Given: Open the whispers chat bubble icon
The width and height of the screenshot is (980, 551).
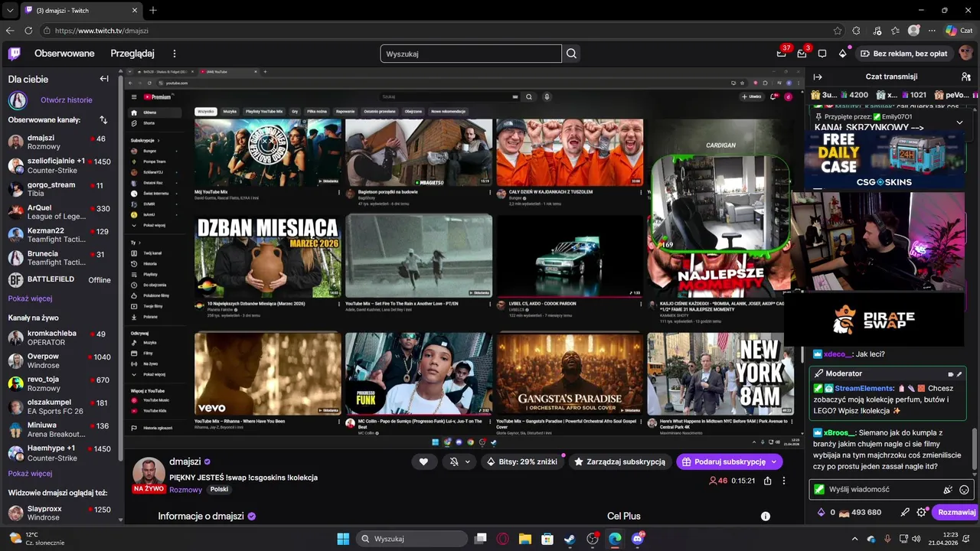Looking at the screenshot, I should coord(822,54).
